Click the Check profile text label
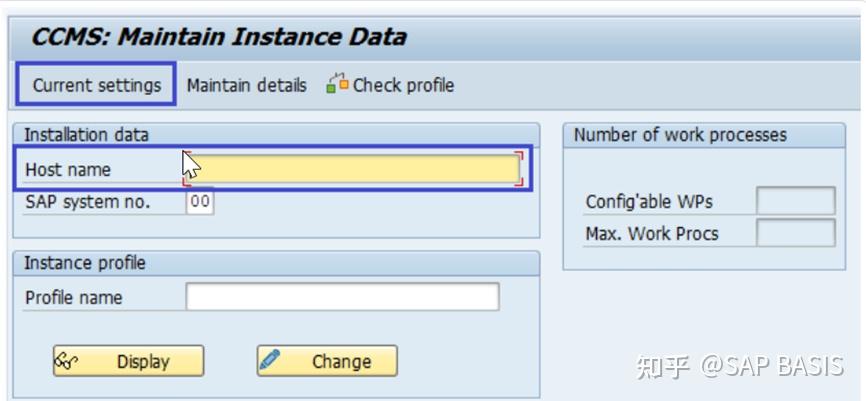The height and width of the screenshot is (401, 866). (403, 85)
